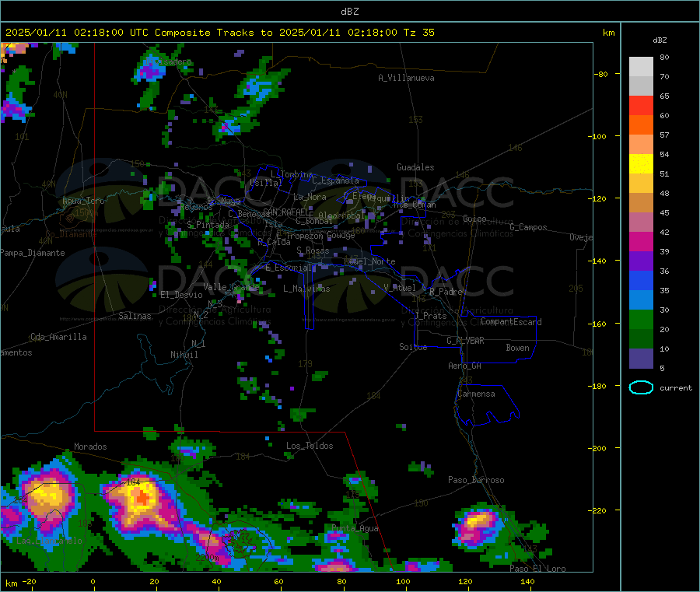Image resolution: width=700 pixels, height=592 pixels.
Task: Click the 'La_Nora' label
Action: [x=310, y=197]
